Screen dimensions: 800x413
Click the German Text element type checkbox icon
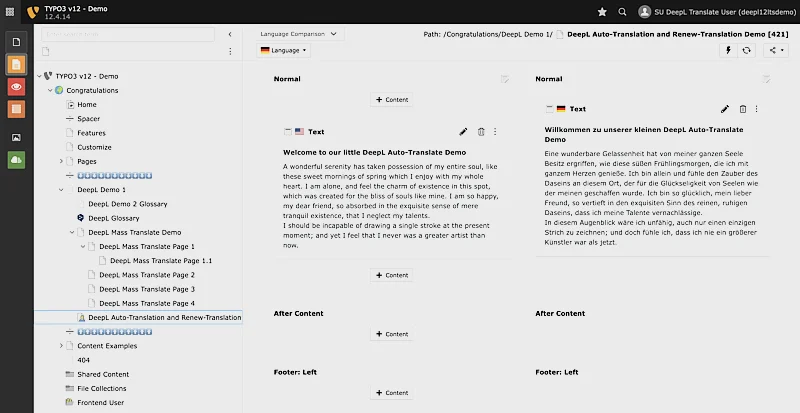coord(549,109)
